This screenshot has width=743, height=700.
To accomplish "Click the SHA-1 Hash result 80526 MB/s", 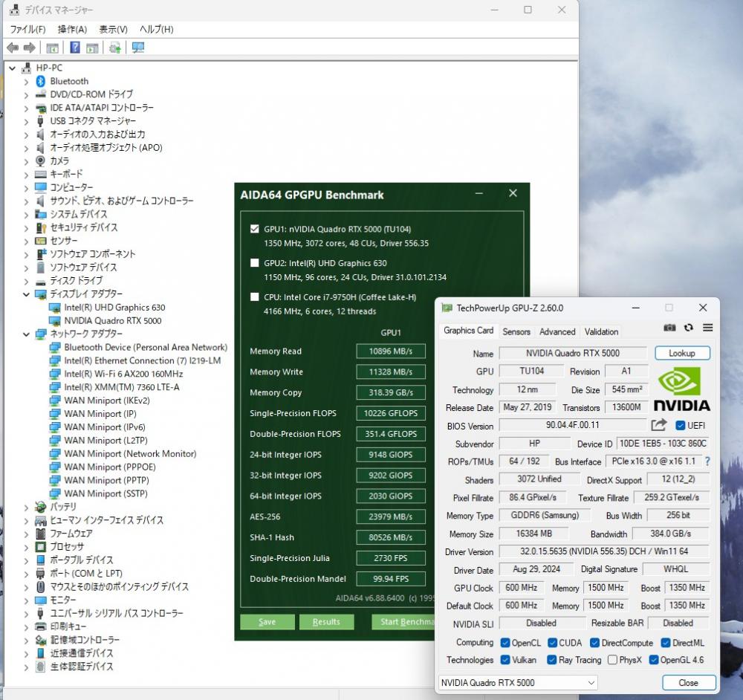I will coord(391,537).
